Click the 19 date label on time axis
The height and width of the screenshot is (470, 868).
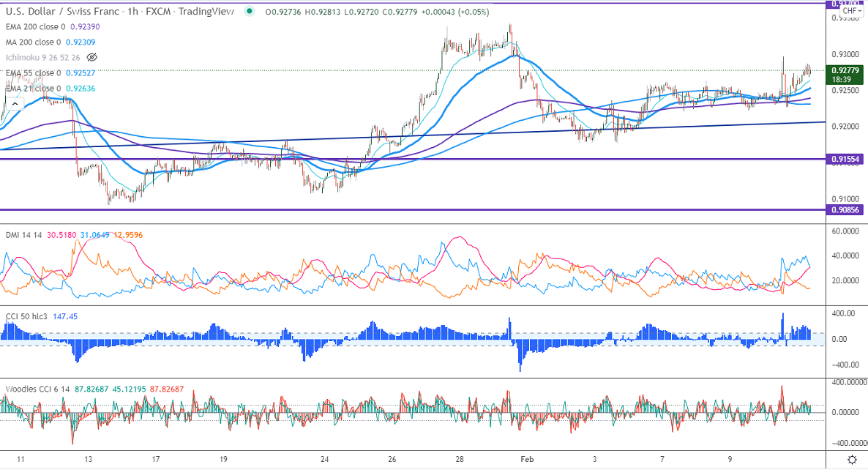pyautogui.click(x=223, y=460)
